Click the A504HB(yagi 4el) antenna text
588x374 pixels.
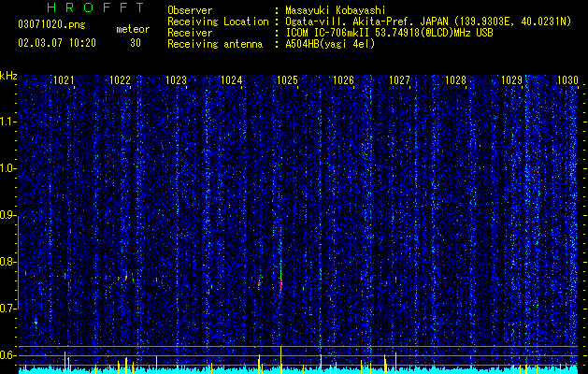pyautogui.click(x=330, y=44)
